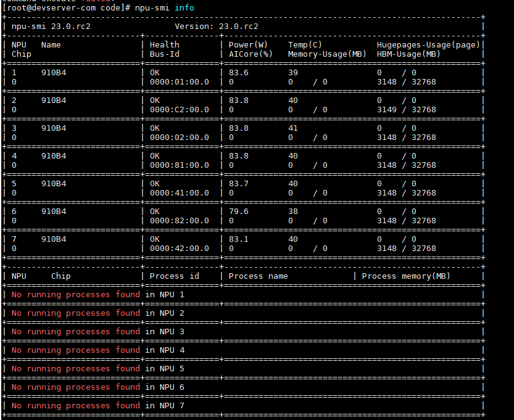The image size is (514, 420).
Task: Click the 'Bus-Id' column header
Action: (x=165, y=54)
